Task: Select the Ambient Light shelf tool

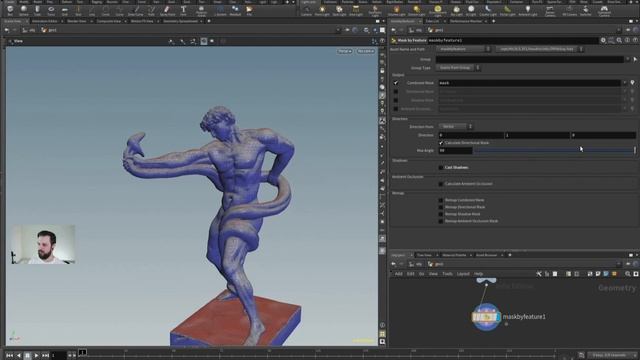Action: coord(528,10)
